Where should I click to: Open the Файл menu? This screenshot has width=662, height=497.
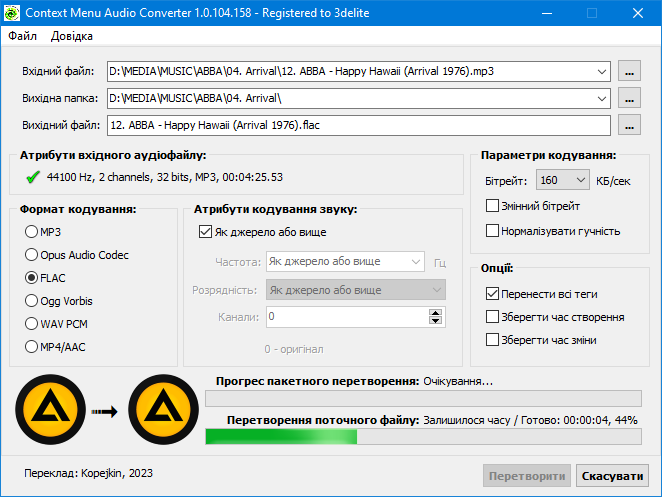22,36
